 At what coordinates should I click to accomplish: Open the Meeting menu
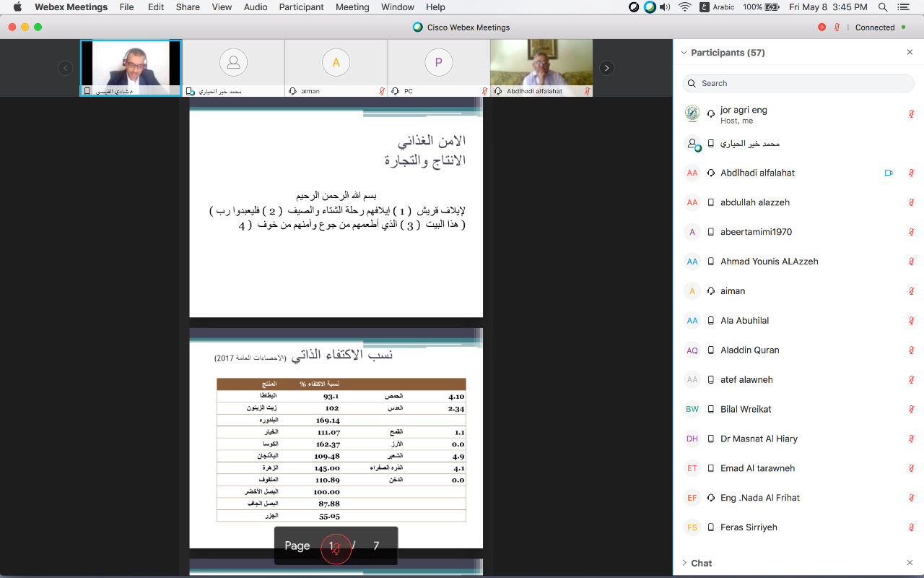[352, 7]
